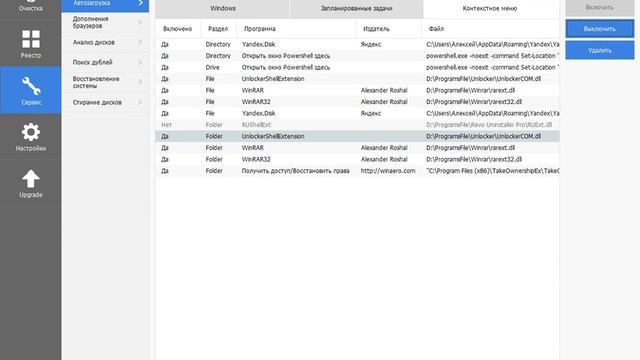Open Стирание дисков menu item
The width and height of the screenshot is (640, 360).
pyautogui.click(x=105, y=102)
